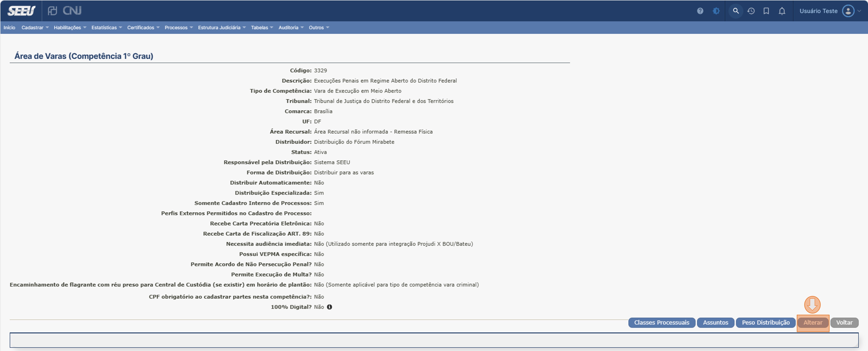Click the Alterar button
Image resolution: width=868 pixels, height=351 pixels.
click(813, 323)
